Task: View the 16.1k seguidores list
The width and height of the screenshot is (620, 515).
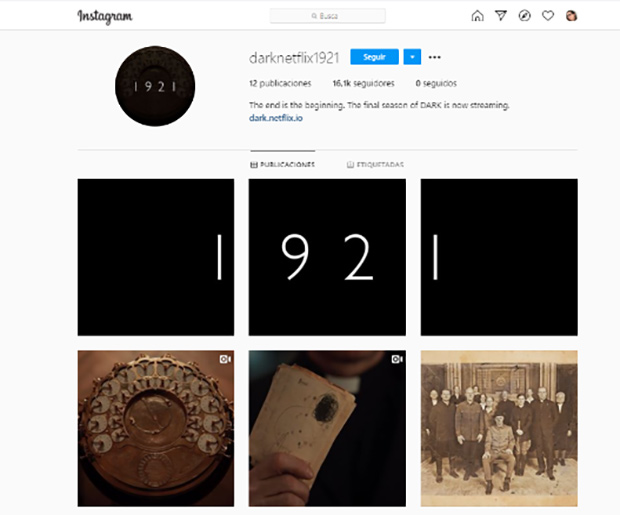Action: coord(363,83)
